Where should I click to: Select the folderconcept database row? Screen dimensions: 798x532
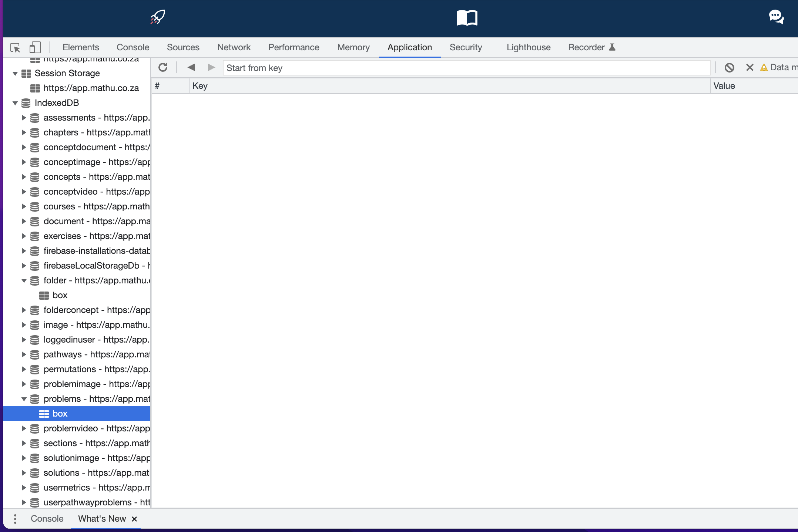77,310
